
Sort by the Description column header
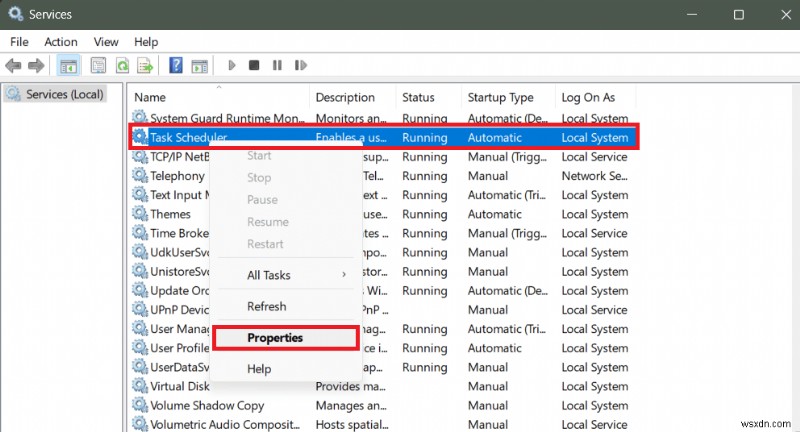click(x=353, y=97)
